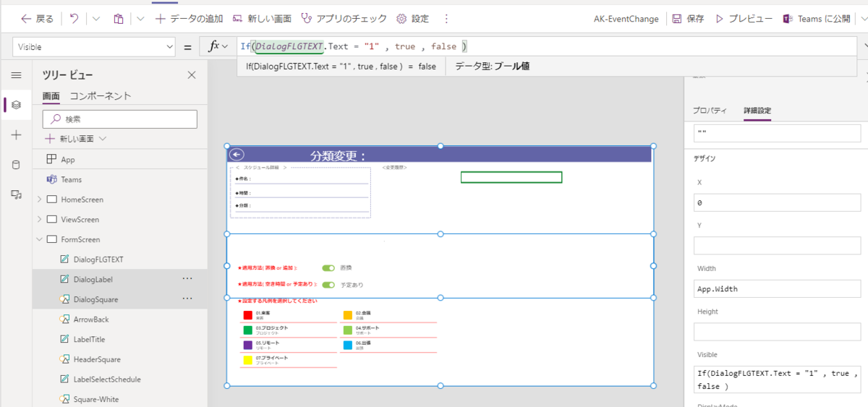Click the yellow 07.プライベート color swatch
The width and height of the screenshot is (868, 407).
(247, 360)
